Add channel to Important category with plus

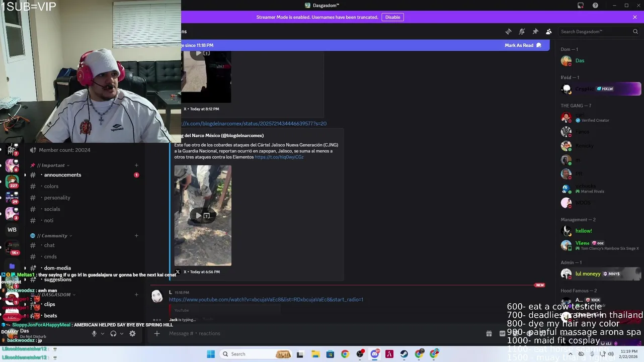(136, 165)
